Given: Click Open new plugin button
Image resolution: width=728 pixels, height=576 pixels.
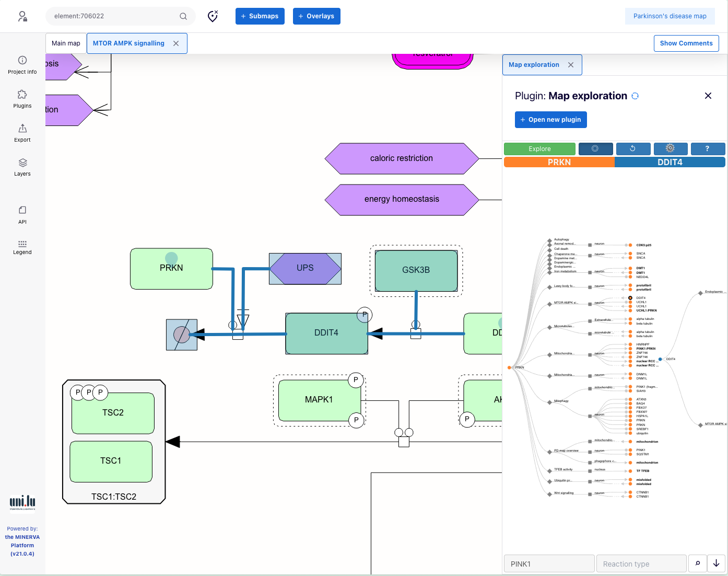Looking at the screenshot, I should pos(551,120).
